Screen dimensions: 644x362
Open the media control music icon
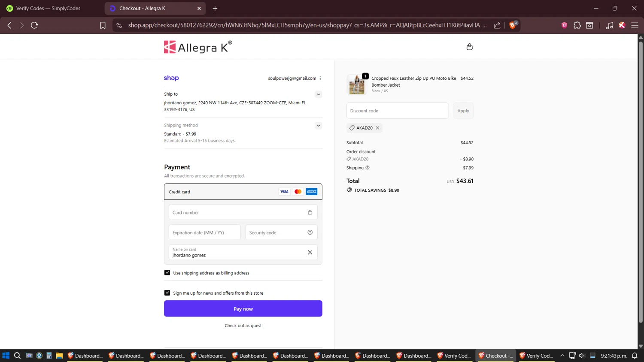pos(610,25)
